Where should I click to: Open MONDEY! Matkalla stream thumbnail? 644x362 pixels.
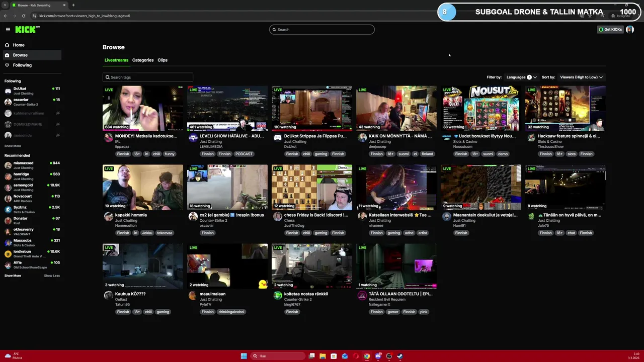click(143, 108)
